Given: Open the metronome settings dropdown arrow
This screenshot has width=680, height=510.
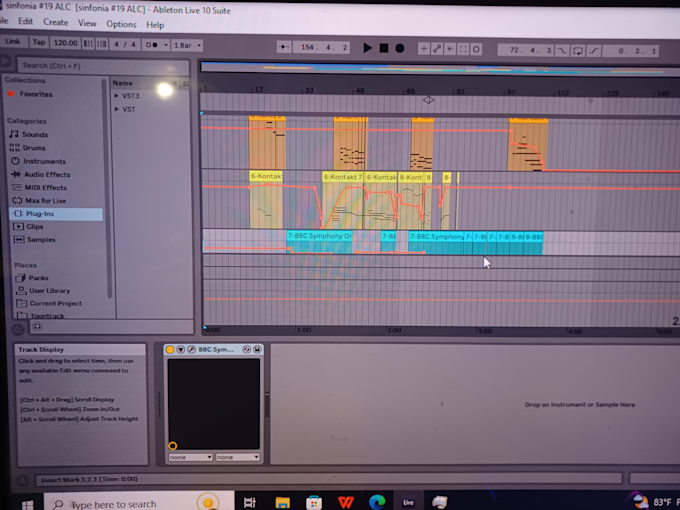Looking at the screenshot, I should (166, 45).
